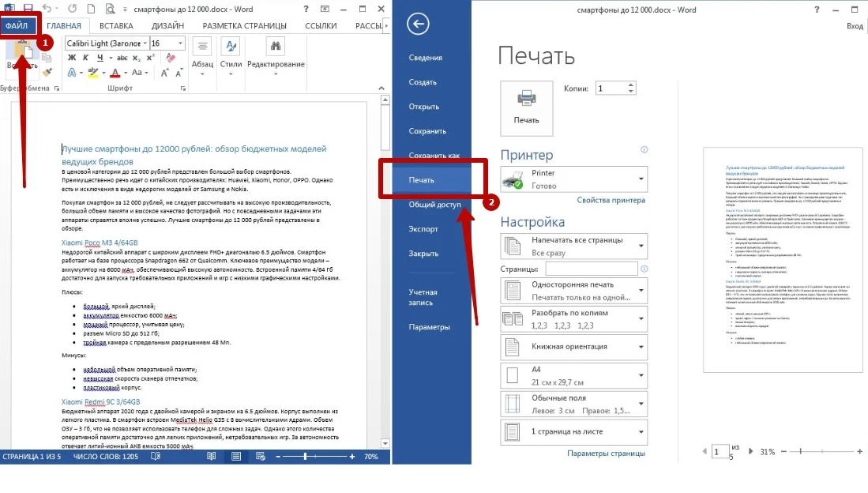
Task: Go to next preview page arrow
Action: pos(750,451)
